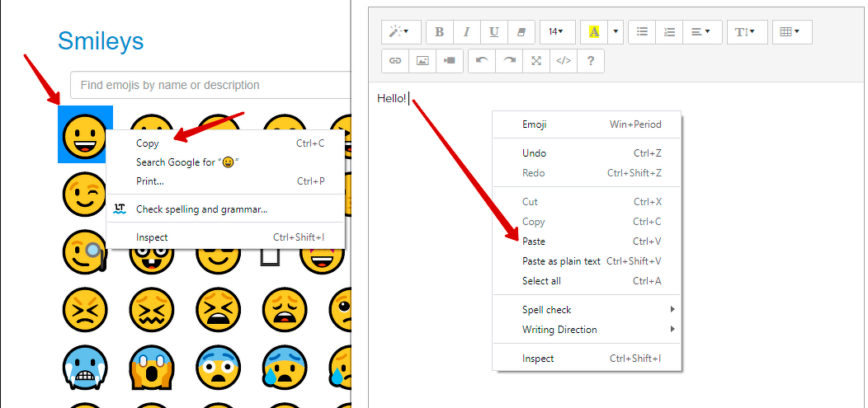Image resolution: width=868 pixels, height=408 pixels.
Task: Choose Check spelling and grammar...
Action: (x=225, y=209)
